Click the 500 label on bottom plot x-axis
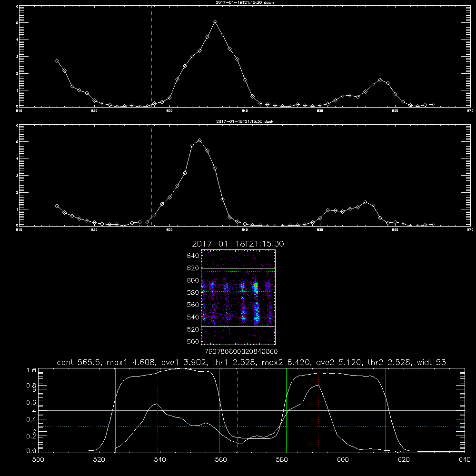This screenshot has width=476, height=476. coord(38,460)
